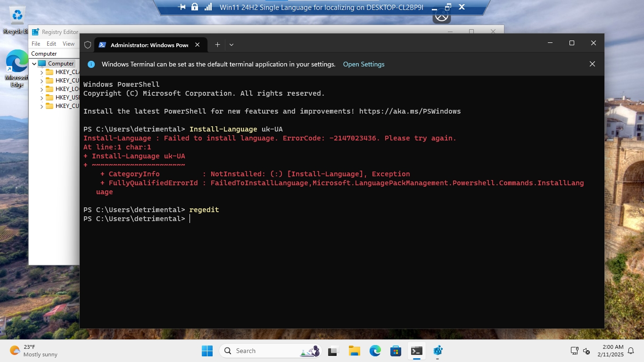The image size is (644, 362).
Task: Open the Edit menu in Registry Editor
Action: click(51, 44)
